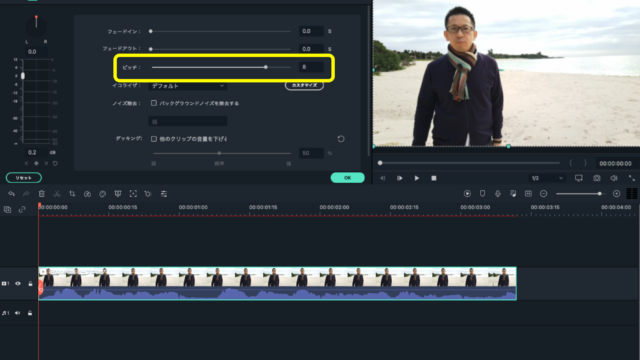Image resolution: width=640 pixels, height=360 pixels.
Task: Open preview quality 1/2 dropdown
Action: coord(547,178)
